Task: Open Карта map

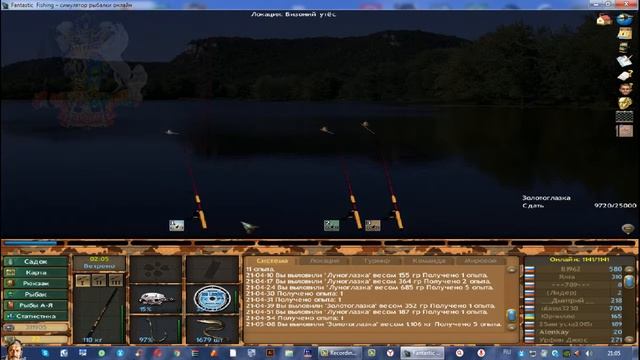Action: (36, 272)
